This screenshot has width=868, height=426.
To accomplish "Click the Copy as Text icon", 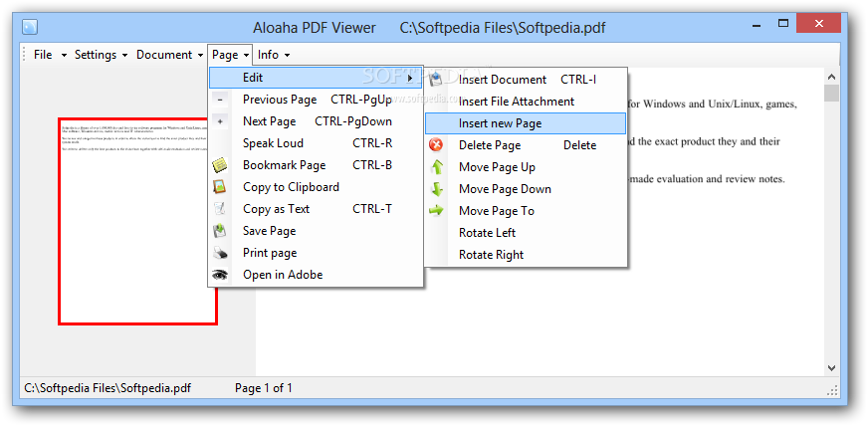I will pyautogui.click(x=220, y=209).
